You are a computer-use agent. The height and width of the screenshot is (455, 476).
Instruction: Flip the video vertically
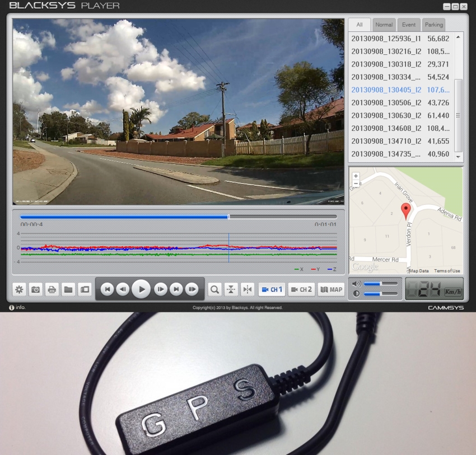click(x=231, y=289)
